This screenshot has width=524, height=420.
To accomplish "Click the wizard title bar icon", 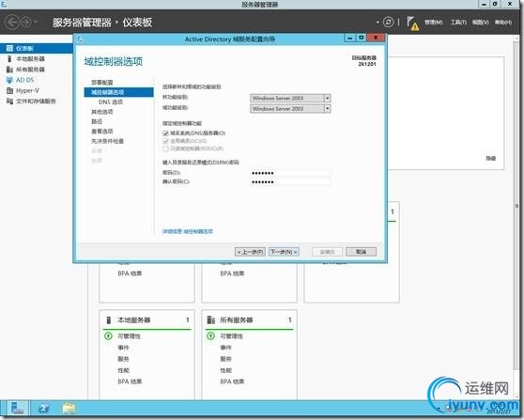I will pos(80,39).
